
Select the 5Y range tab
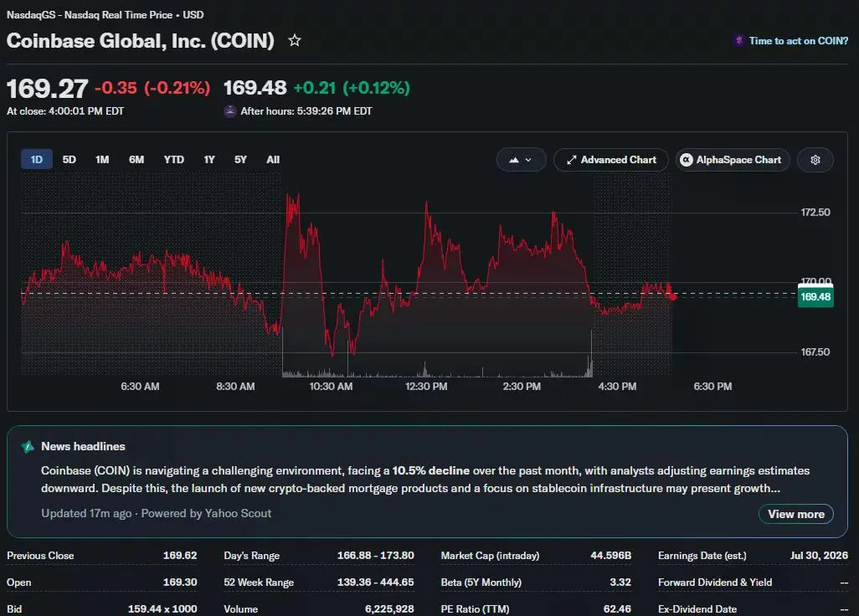[x=240, y=159]
